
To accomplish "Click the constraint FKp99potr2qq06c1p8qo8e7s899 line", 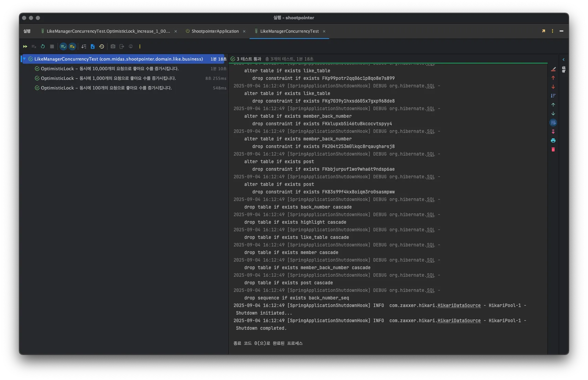I will click(x=323, y=78).
